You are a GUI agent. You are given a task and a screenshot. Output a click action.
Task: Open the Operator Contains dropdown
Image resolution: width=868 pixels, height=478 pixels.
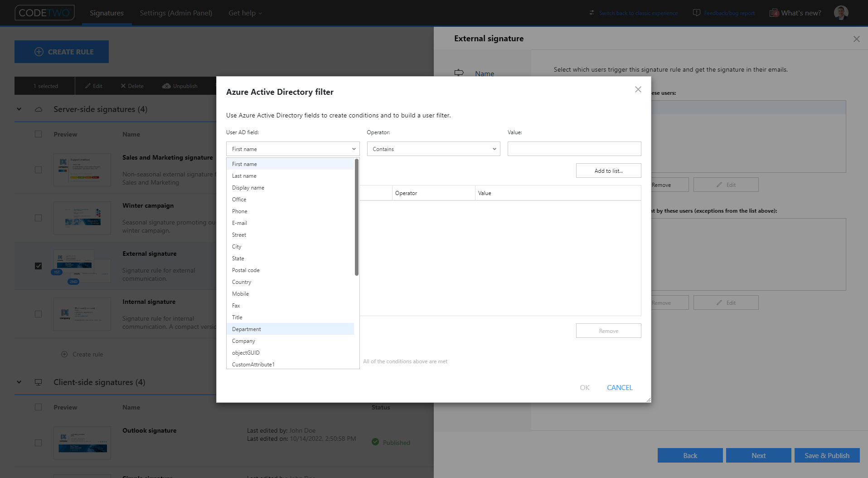point(433,149)
